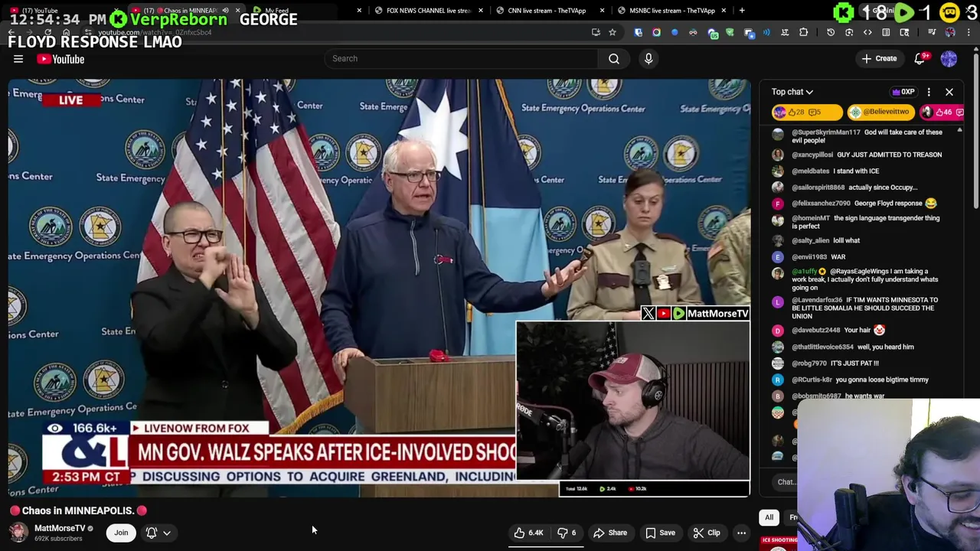Expand the Top chat mode dropdown
The height and width of the screenshot is (551, 980).
(792, 92)
